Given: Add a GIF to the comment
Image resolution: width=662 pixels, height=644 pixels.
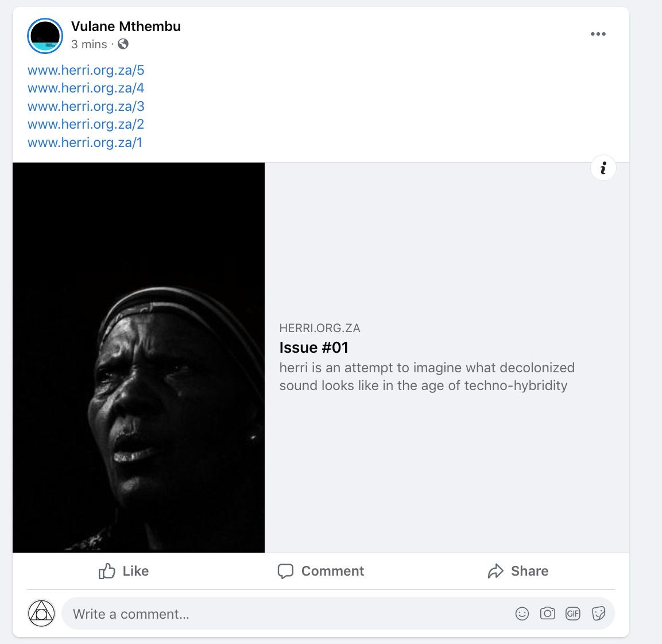Looking at the screenshot, I should click(572, 613).
